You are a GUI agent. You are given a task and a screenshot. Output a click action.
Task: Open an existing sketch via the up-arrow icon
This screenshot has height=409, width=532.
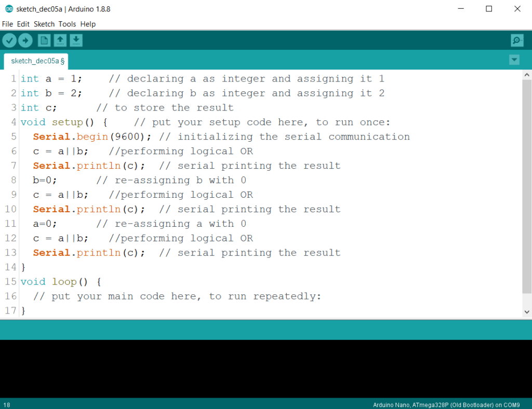pos(60,40)
